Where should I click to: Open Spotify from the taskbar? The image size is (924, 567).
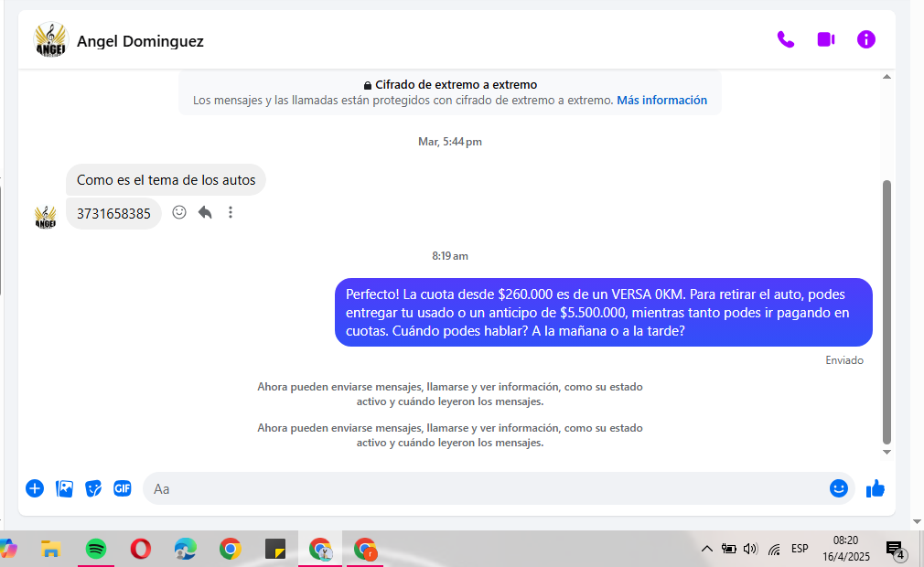pyautogui.click(x=96, y=549)
